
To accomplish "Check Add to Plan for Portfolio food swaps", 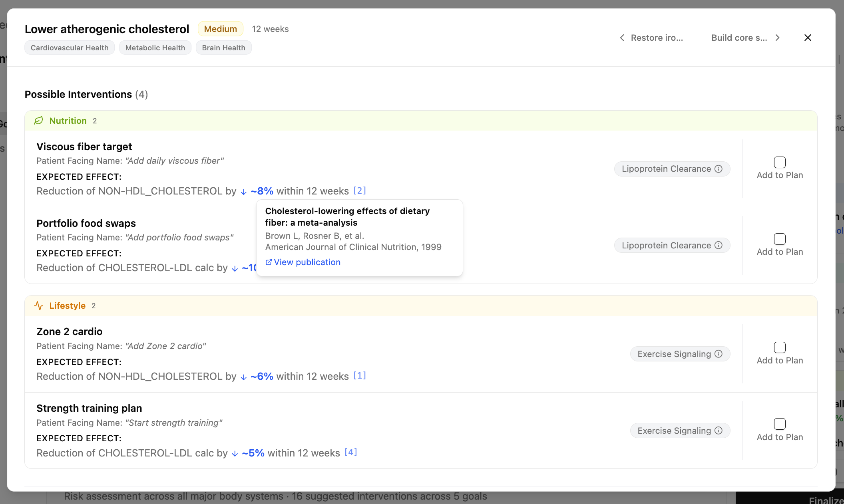I will coord(780,239).
